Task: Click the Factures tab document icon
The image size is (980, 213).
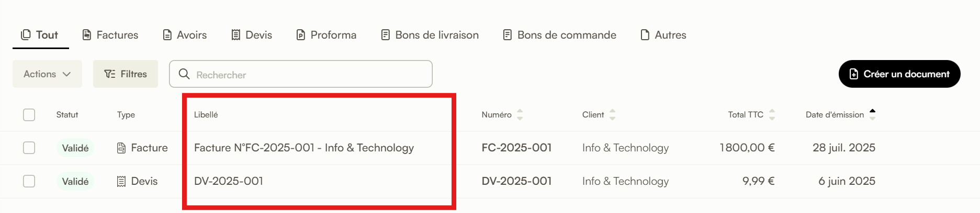Action: tap(87, 35)
